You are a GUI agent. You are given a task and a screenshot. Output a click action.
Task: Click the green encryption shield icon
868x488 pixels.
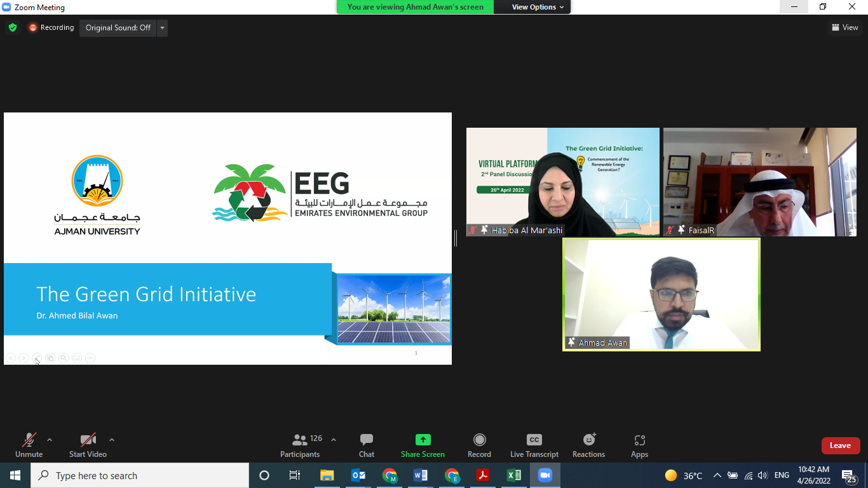[x=13, y=28]
